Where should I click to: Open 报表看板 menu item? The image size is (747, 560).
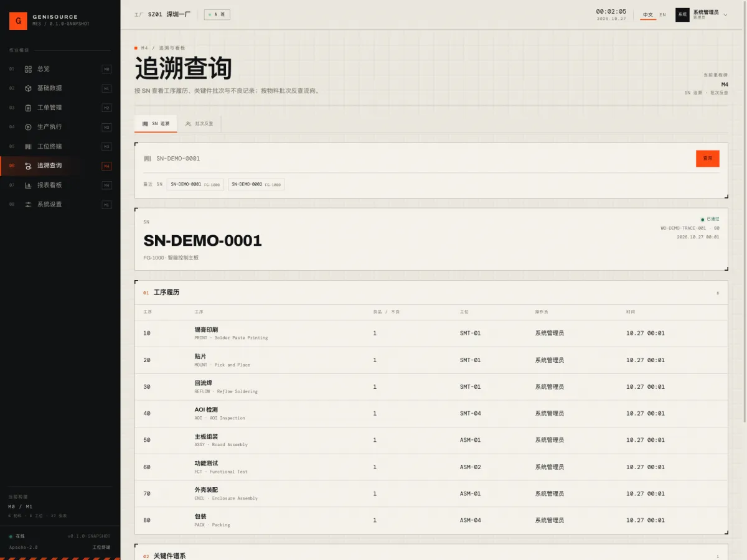tap(60, 185)
